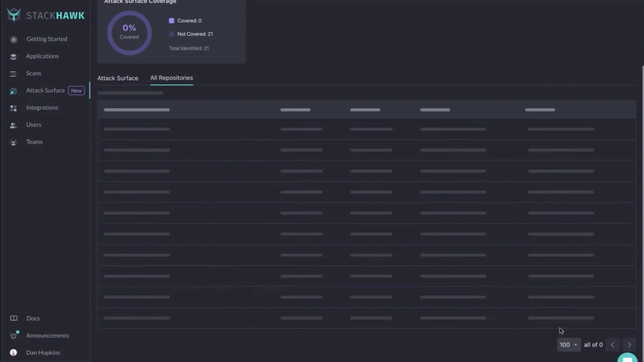The image size is (644, 362).
Task: Select the All Repositories tab
Action: tap(171, 78)
